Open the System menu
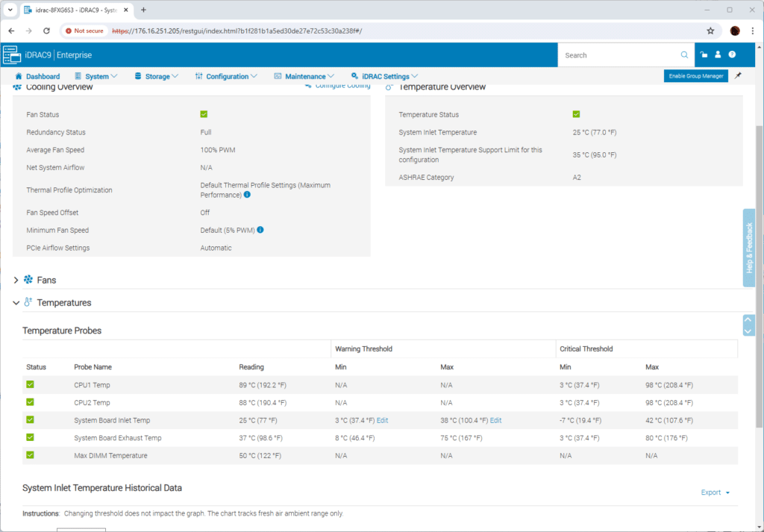The width and height of the screenshot is (764, 532). point(96,77)
